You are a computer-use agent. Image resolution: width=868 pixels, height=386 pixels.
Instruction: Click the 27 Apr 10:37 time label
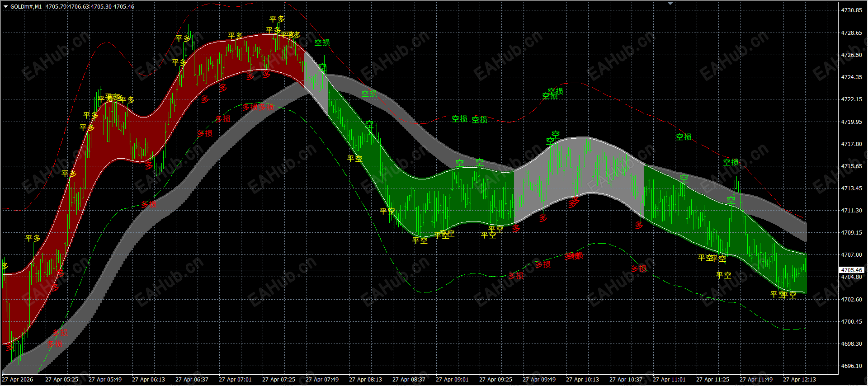pyautogui.click(x=626, y=380)
